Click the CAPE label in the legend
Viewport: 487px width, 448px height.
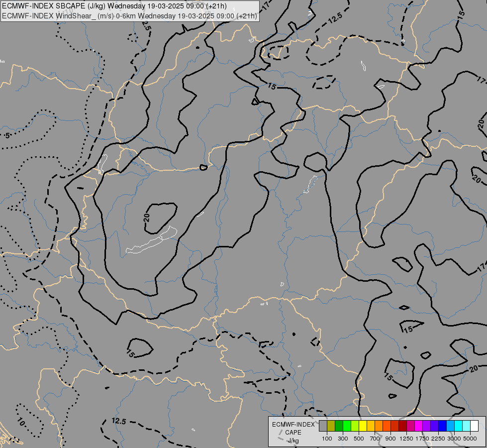point(293,433)
